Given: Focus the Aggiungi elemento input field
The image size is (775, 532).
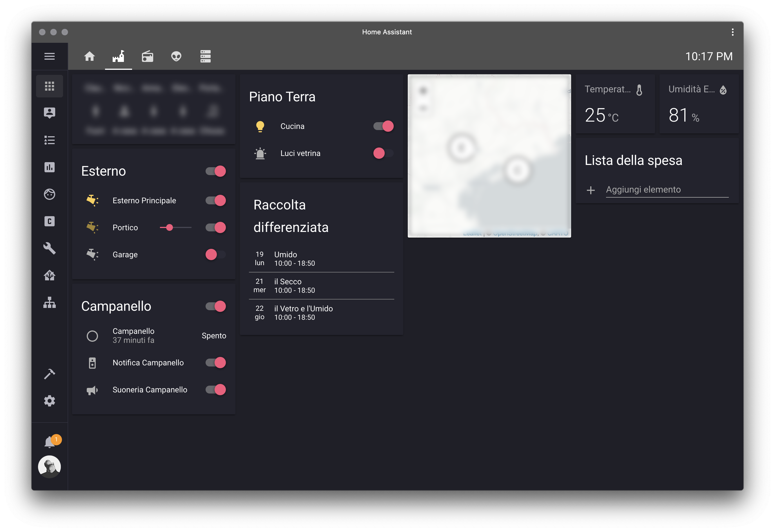Looking at the screenshot, I should [667, 190].
